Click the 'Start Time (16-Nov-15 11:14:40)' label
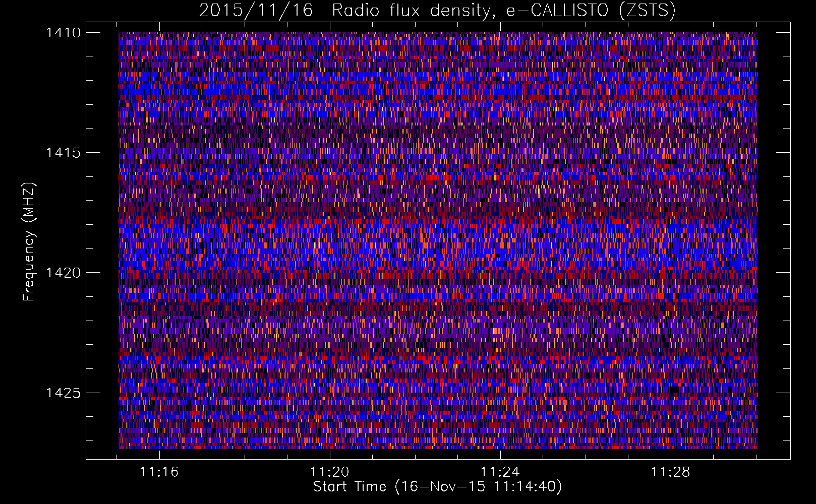The image size is (816, 504). tap(437, 487)
